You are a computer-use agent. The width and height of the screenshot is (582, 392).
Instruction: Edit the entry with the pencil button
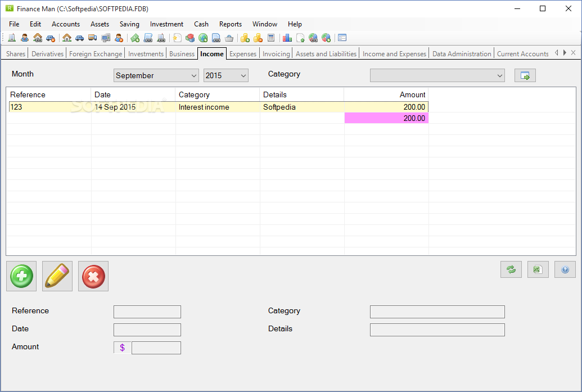click(57, 276)
